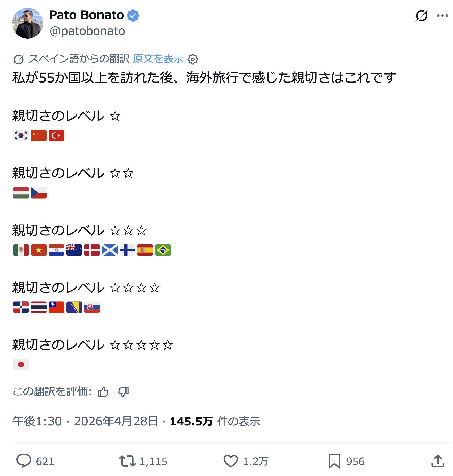This screenshot has height=476, width=453.
Task: Open translation settings gear icon
Action: pyautogui.click(x=193, y=59)
